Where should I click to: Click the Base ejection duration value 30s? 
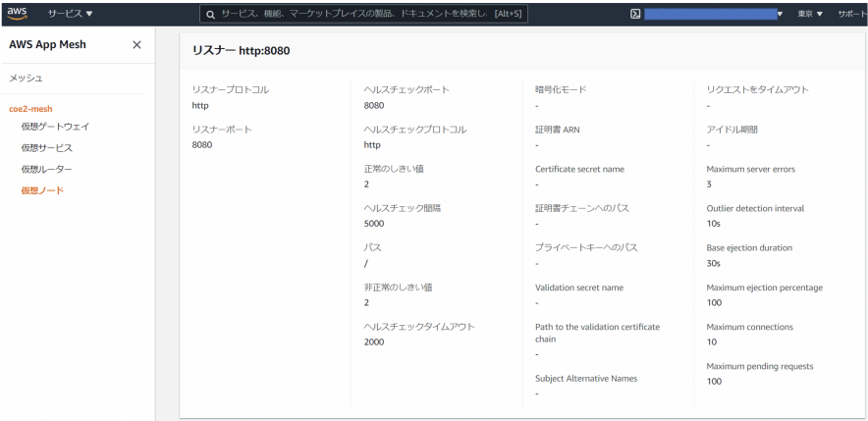714,263
